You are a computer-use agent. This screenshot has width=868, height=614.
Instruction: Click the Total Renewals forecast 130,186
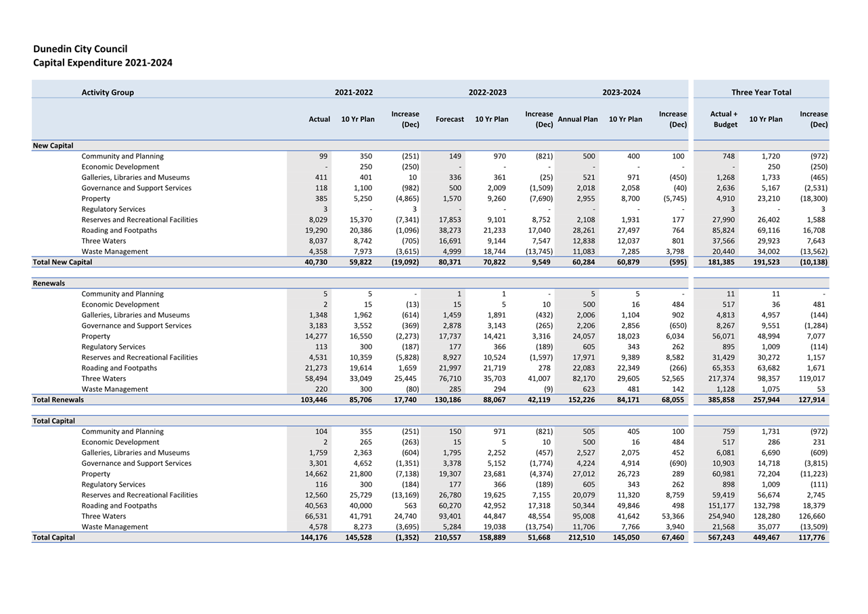(446, 399)
